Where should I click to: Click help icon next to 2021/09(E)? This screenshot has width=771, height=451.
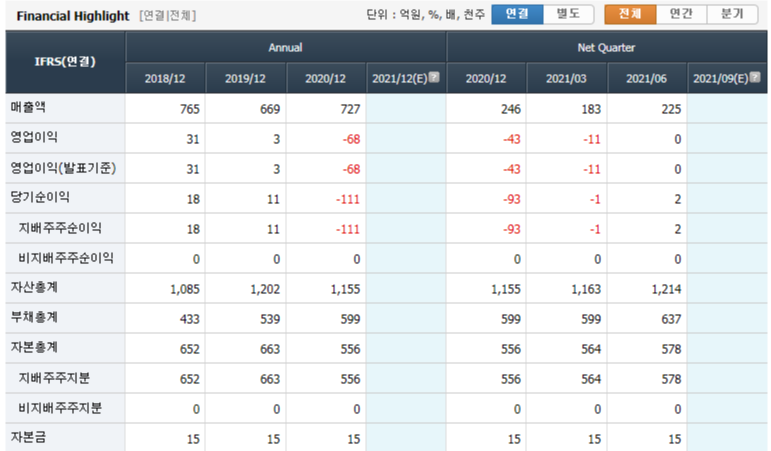tap(755, 77)
